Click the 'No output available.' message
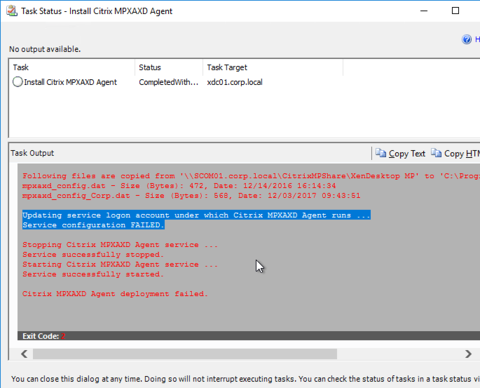Image resolution: width=480 pixels, height=388 pixels. pyautogui.click(x=45, y=49)
